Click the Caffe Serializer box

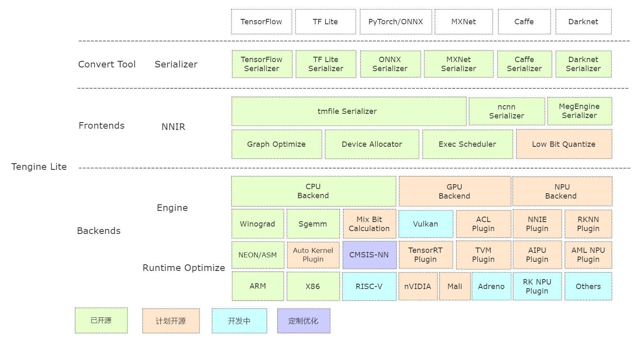coord(524,64)
